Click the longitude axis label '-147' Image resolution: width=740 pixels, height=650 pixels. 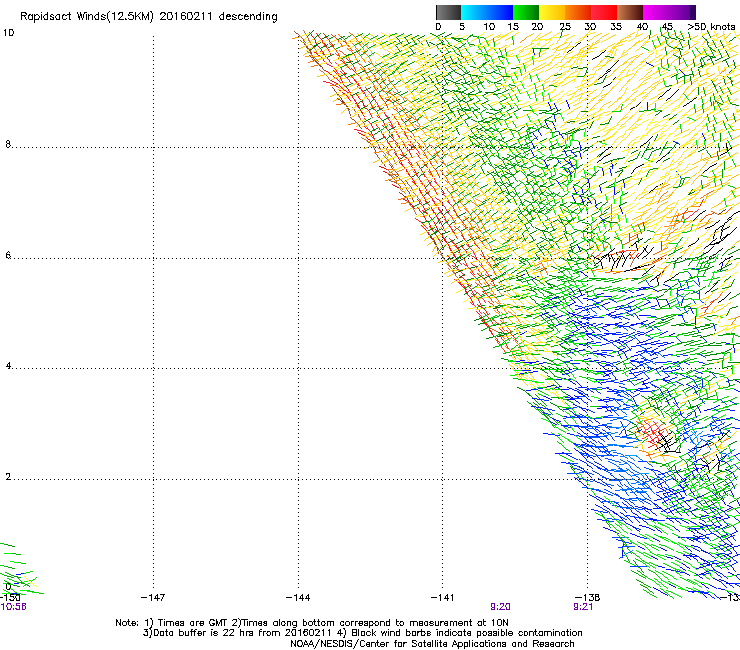click(x=153, y=598)
